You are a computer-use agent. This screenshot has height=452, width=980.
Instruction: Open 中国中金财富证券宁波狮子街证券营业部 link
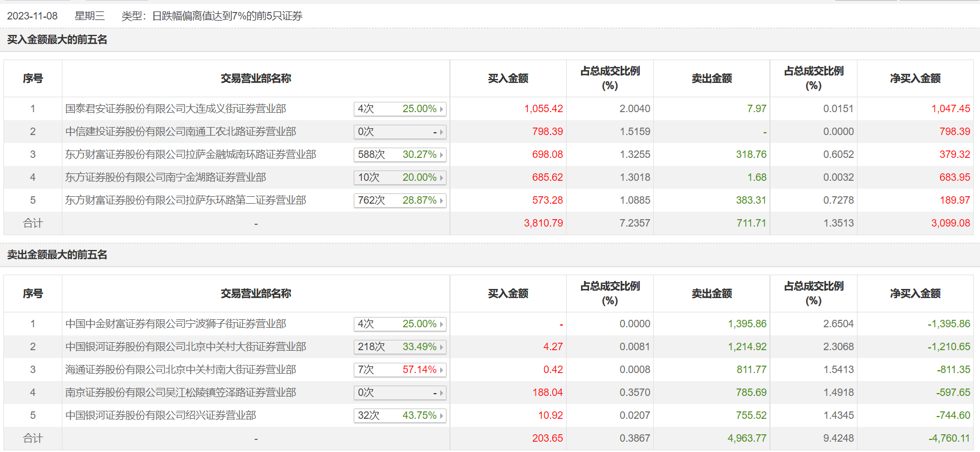click(176, 324)
